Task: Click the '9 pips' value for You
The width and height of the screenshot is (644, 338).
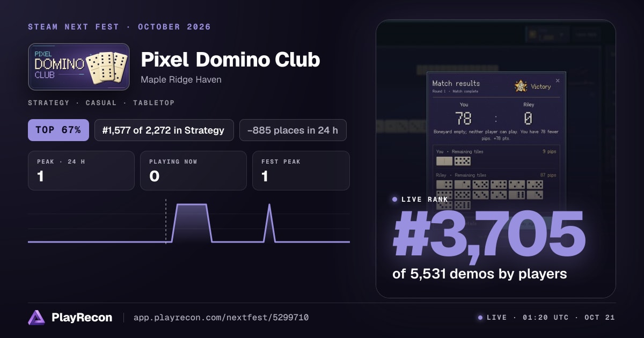Action: (550, 152)
